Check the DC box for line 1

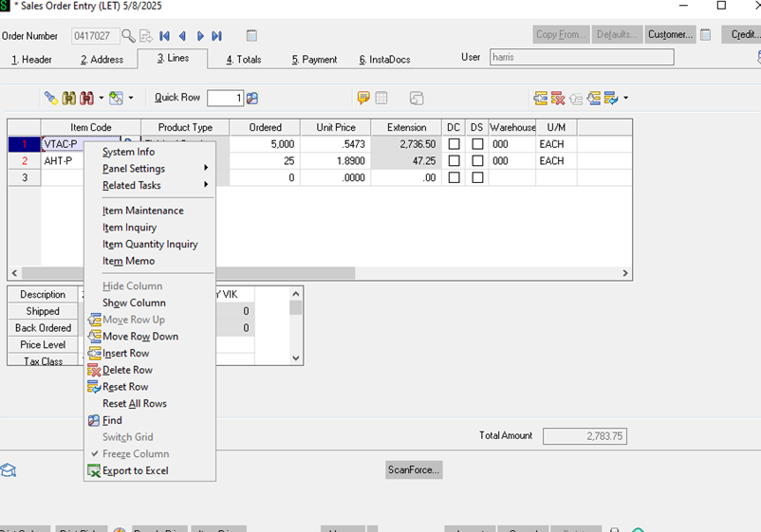click(454, 144)
